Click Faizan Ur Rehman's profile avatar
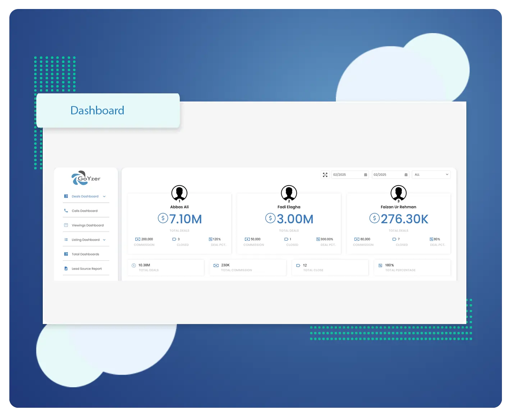 pyautogui.click(x=398, y=193)
